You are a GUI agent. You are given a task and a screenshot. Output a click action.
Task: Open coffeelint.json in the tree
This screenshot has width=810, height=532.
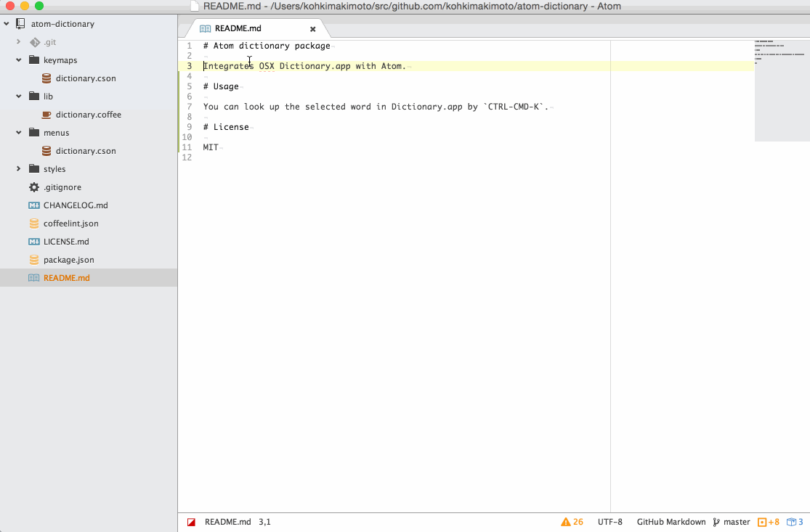(x=70, y=224)
